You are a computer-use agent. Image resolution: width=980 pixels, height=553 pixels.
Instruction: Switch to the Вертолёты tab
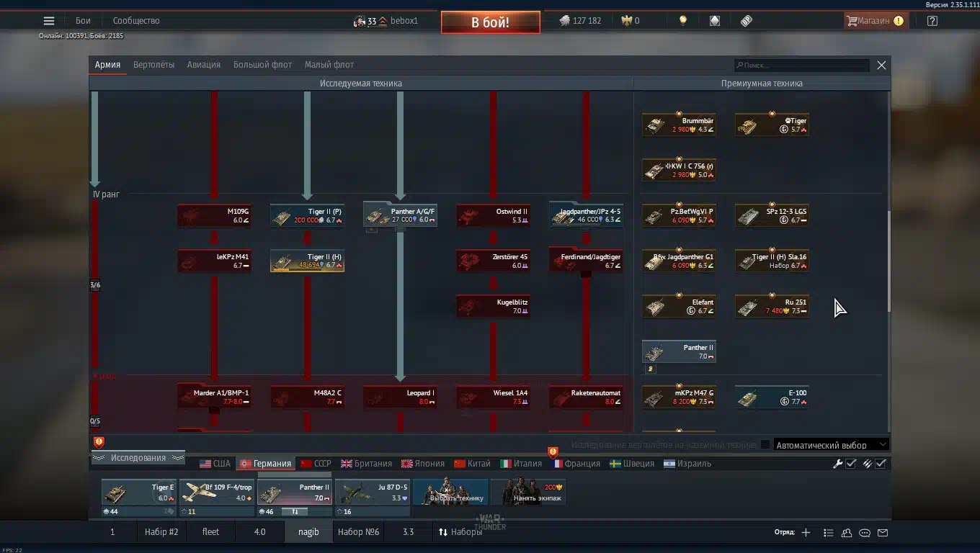(x=153, y=65)
